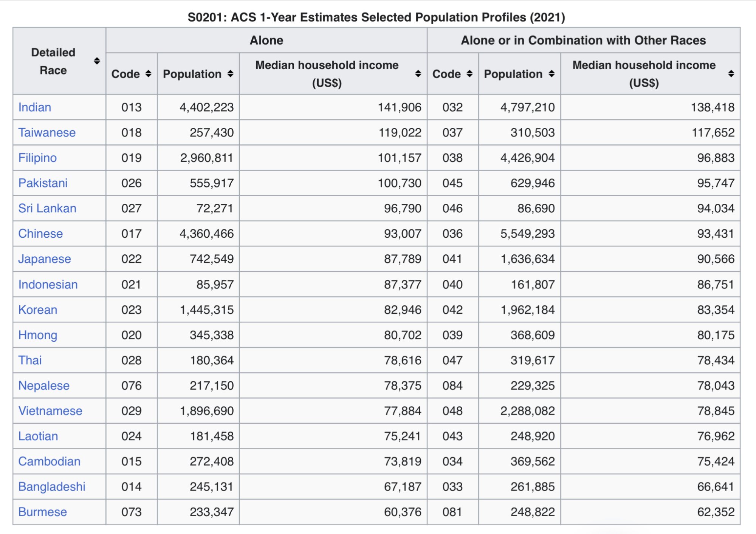Select Thai alone code 028
Image resolution: width=756 pixels, height=534 pixels.
click(132, 361)
